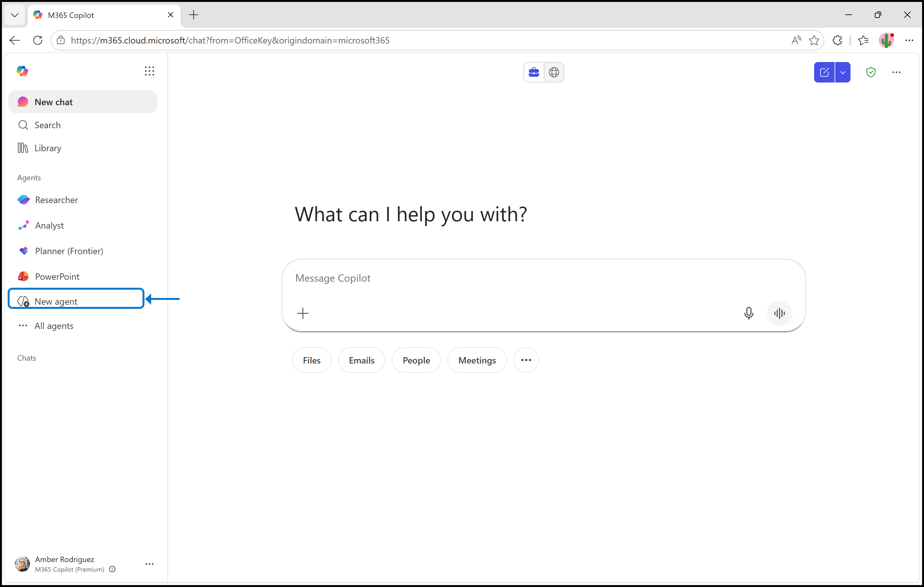Screen dimensions: 924x587
Task: Select the M365 Copilot browser tab
Action: click(104, 15)
